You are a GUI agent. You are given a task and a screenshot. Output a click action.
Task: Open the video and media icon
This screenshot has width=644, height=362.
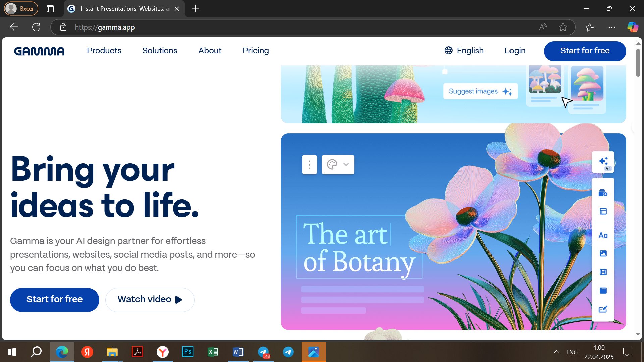point(603,272)
